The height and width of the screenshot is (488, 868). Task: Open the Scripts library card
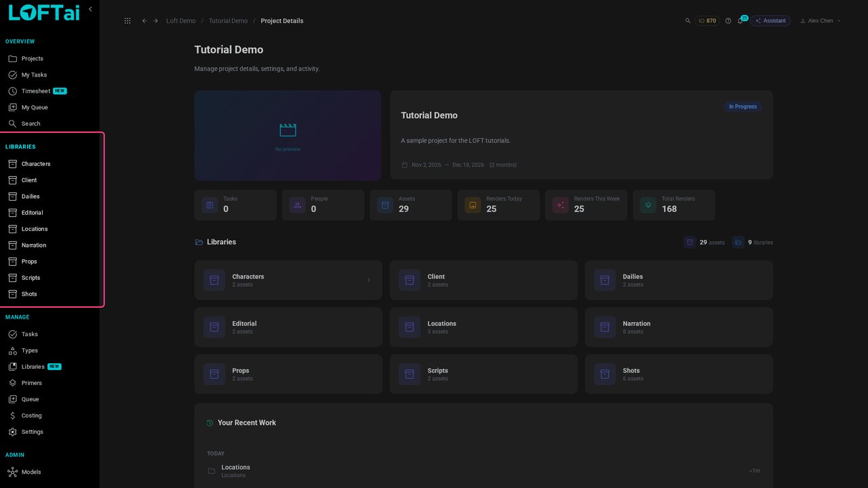484,374
